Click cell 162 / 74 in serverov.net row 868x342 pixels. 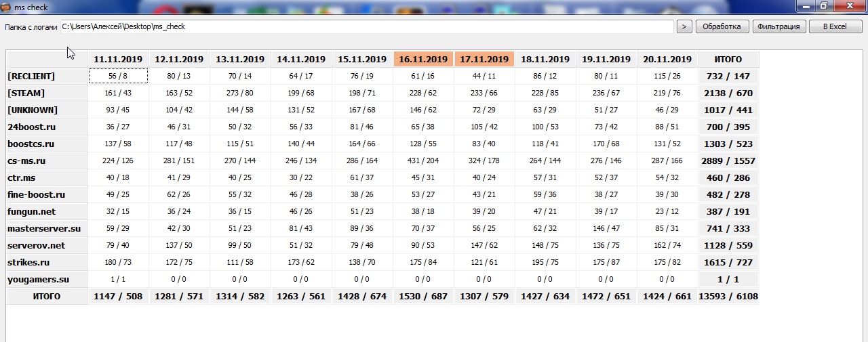pyautogui.click(x=667, y=245)
